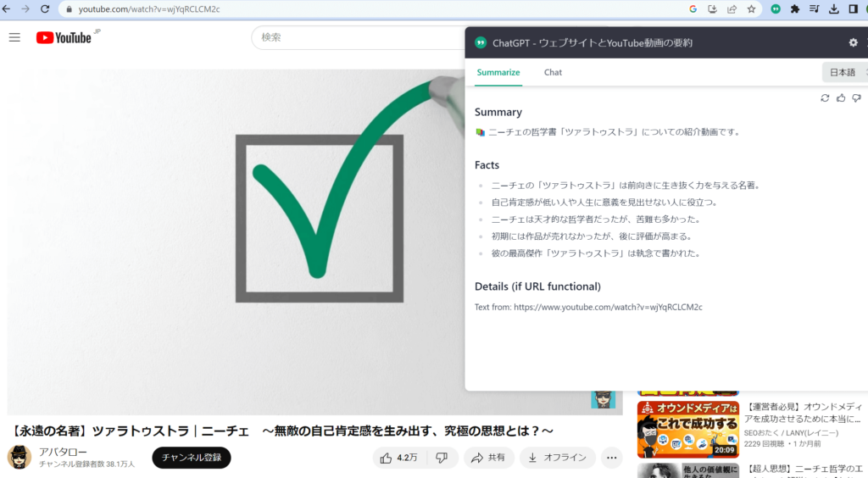Select the Summarize tab
The height and width of the screenshot is (478, 868).
(498, 72)
